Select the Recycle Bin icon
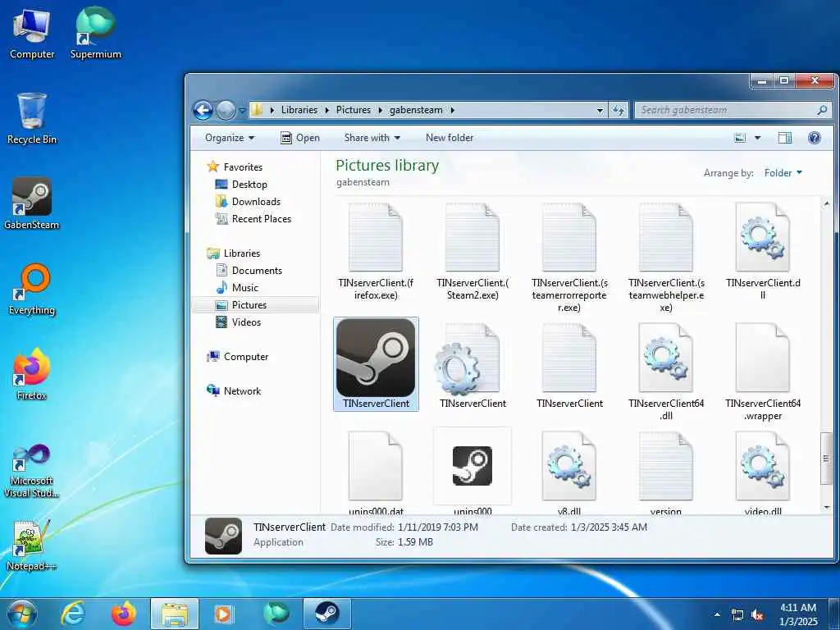This screenshot has height=630, width=840. tap(32, 119)
